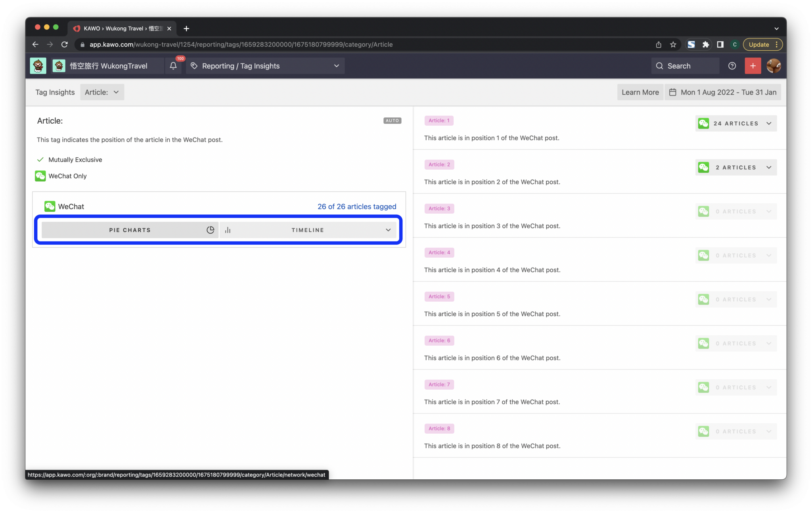The width and height of the screenshot is (812, 513).
Task: Switch to the Tag Insights tab
Action: [x=55, y=92]
